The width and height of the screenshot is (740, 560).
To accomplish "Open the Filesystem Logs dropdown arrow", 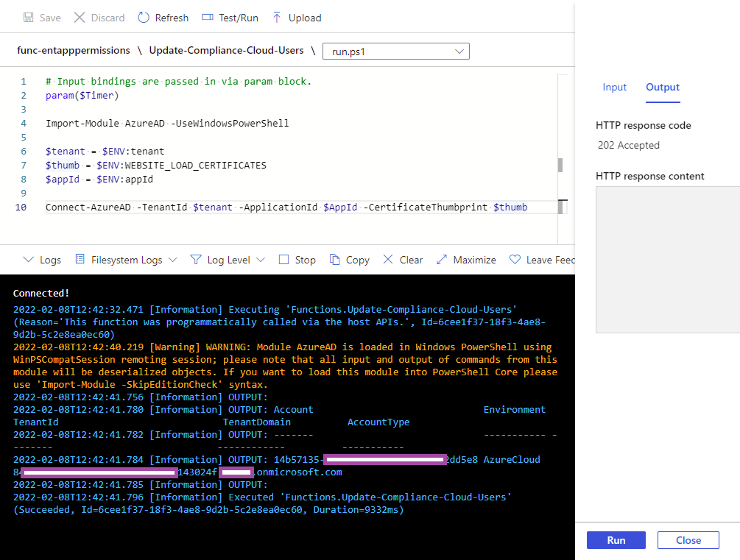I will click(x=173, y=260).
